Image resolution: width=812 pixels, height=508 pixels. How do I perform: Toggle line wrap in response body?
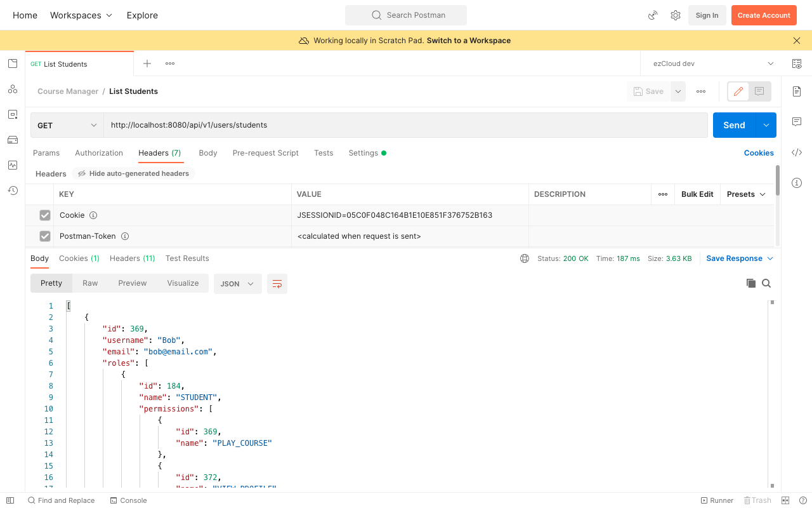point(277,284)
